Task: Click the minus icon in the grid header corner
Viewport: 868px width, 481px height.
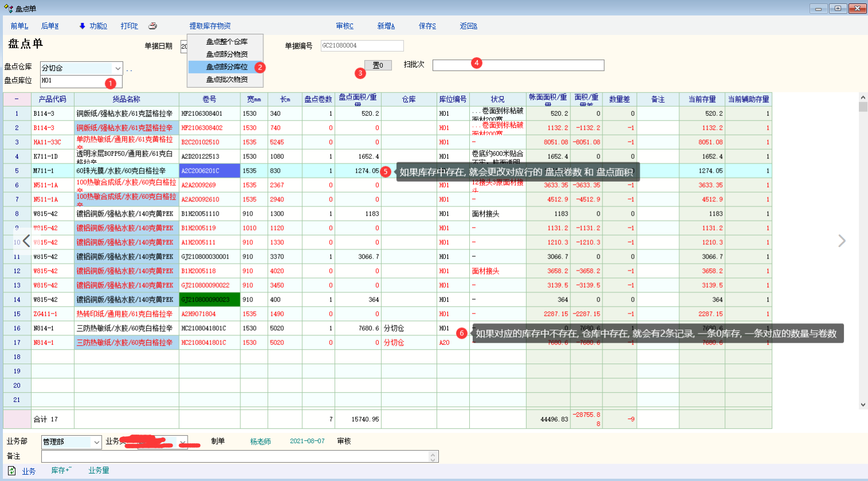Action: tap(17, 99)
